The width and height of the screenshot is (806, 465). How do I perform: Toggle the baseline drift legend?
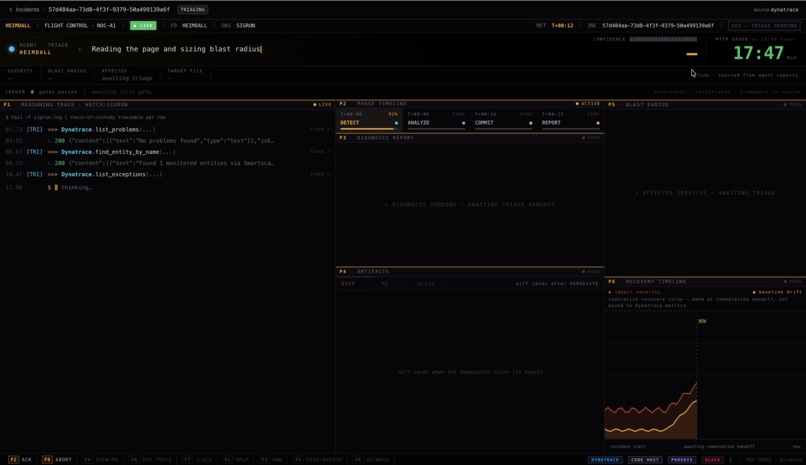tap(777, 292)
